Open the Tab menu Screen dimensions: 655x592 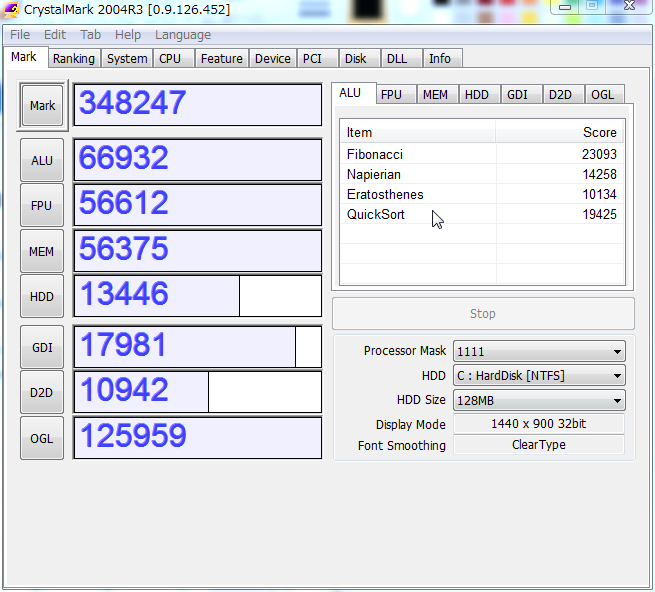click(x=91, y=34)
